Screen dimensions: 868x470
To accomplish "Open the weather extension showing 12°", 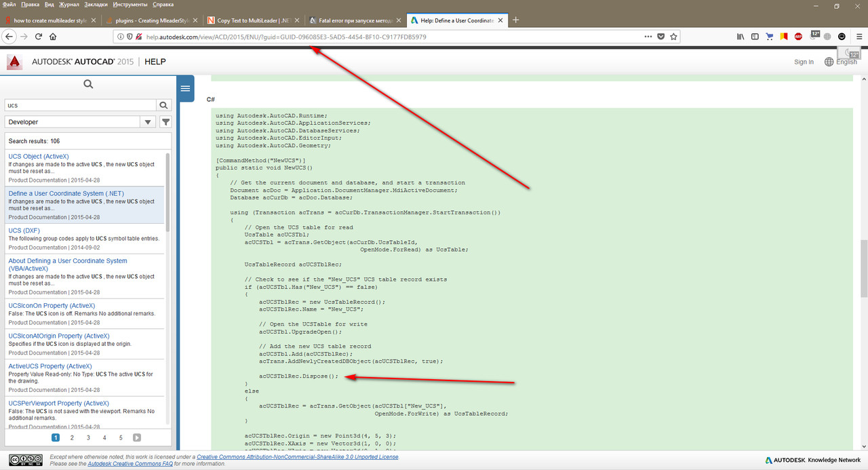I will pyautogui.click(x=814, y=35).
